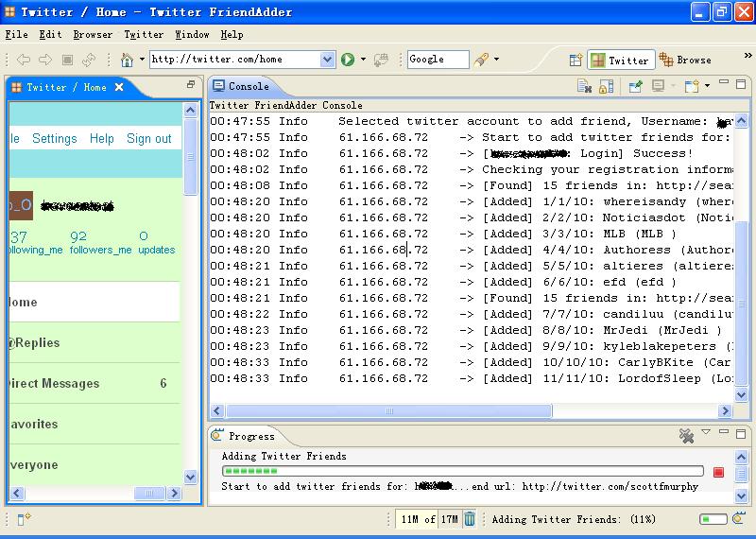Image resolution: width=756 pixels, height=539 pixels.
Task: Expand open console dropdown arrow
Action: coord(707,86)
